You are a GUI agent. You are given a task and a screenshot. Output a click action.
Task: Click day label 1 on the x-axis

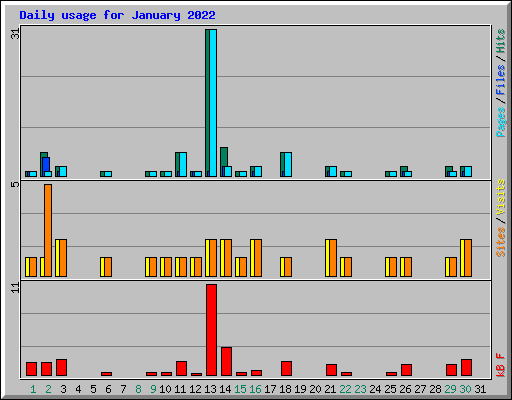[x=33, y=389]
